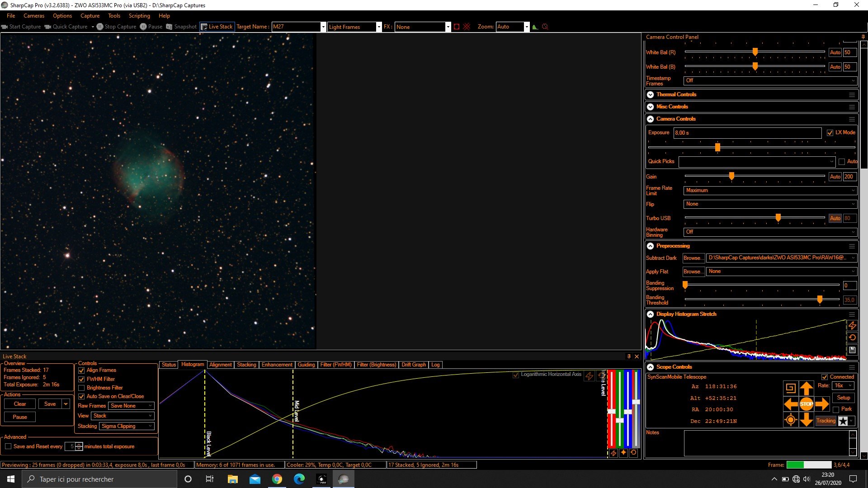Click the crosshair target icon in Scope Controls

coord(791,420)
